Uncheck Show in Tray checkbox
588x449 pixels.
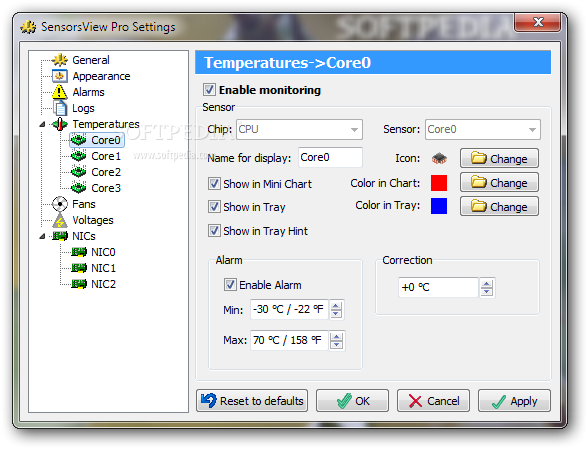pos(214,207)
